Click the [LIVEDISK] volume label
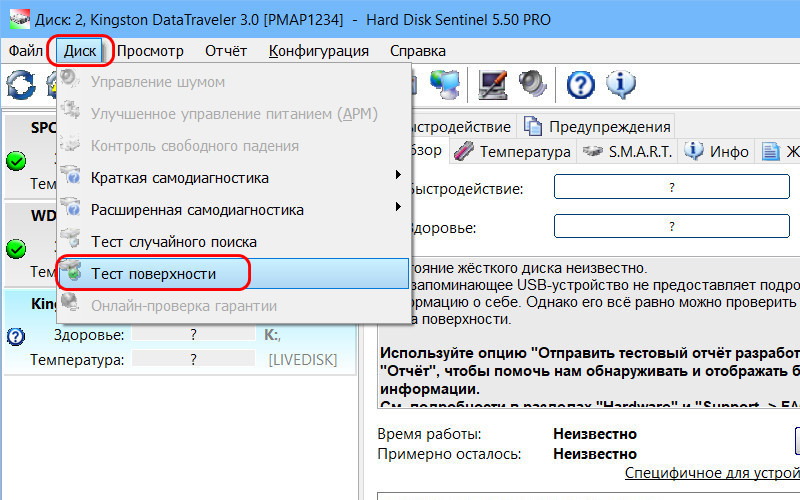The height and width of the screenshot is (500, 800). click(x=303, y=360)
